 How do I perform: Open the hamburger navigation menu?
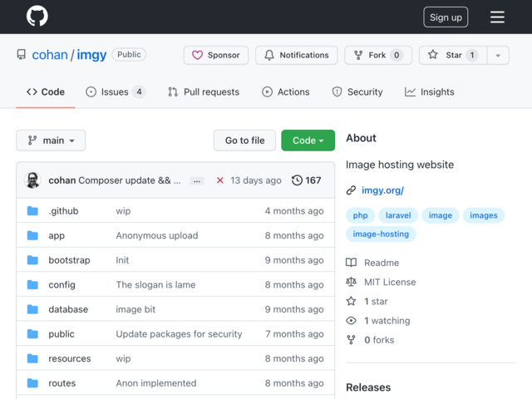point(497,17)
